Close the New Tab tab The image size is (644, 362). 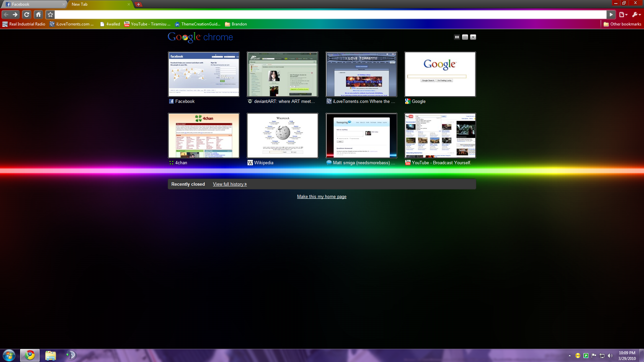pos(129,4)
